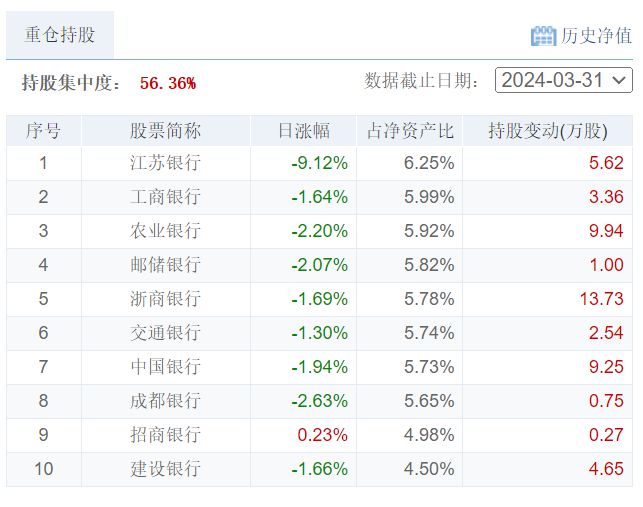Open stock 建设银行
This screenshot has height=507, width=643.
point(165,469)
